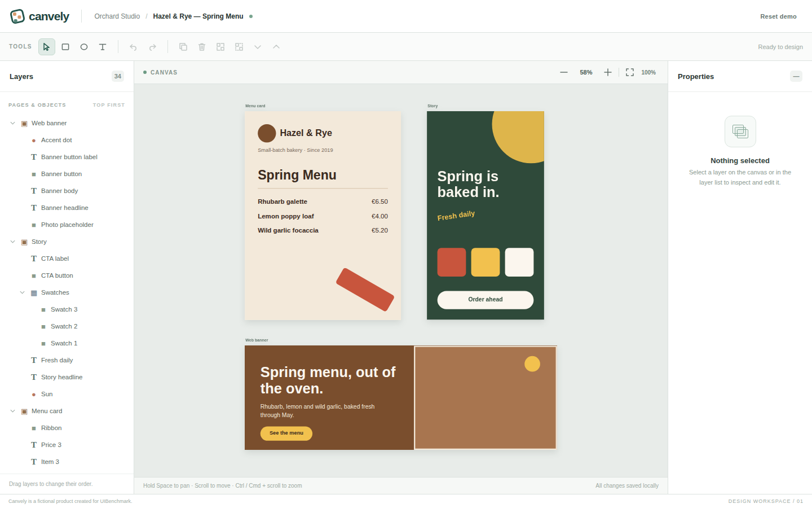Reset zoom to 100%
The height and width of the screenshot is (508, 812).
coord(648,72)
